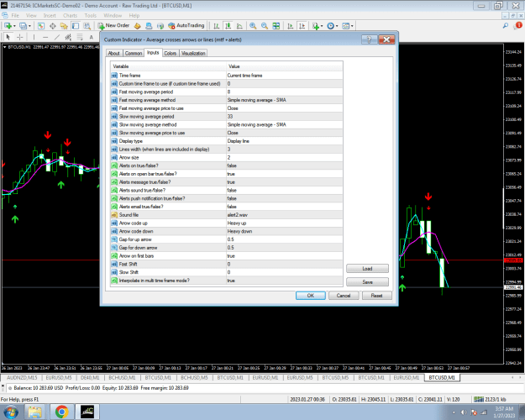Screen dimensions: 525x420
Task: Select line chart display icon
Action: click(x=239, y=26)
